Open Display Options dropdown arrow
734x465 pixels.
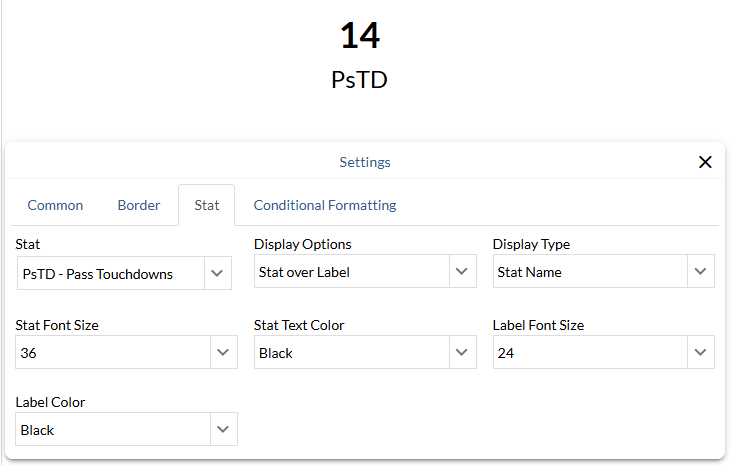[x=461, y=271]
